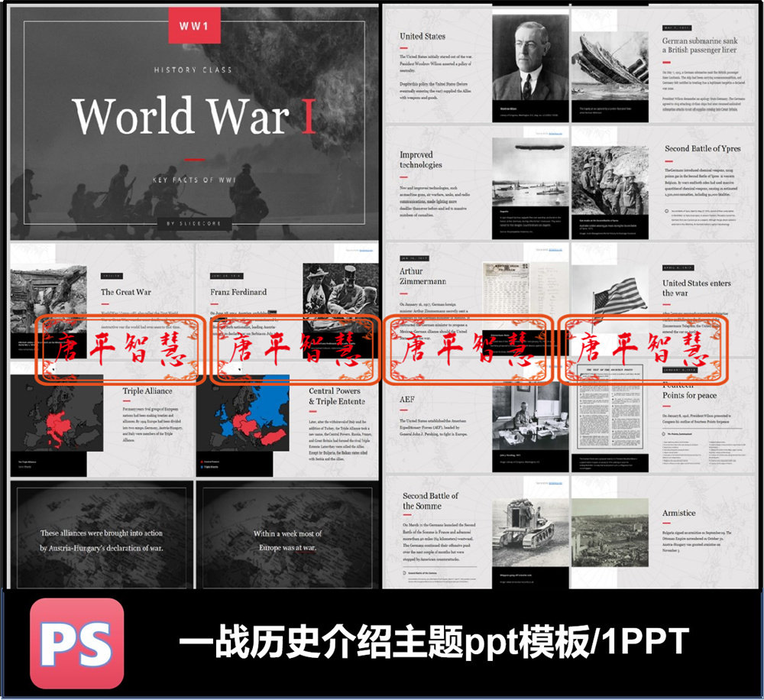Click the Central Powers & Triple Entente heading
Viewport: 764px width, 700px height.
coord(337,396)
